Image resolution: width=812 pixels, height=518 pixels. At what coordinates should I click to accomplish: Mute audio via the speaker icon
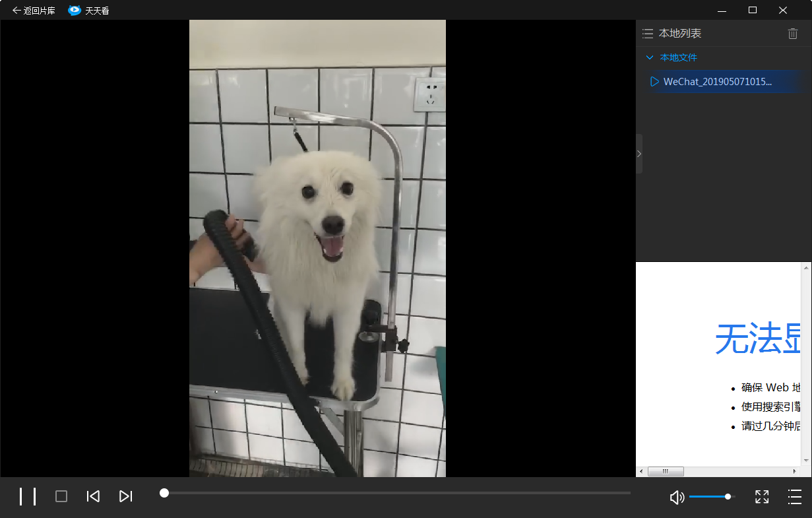tap(677, 497)
